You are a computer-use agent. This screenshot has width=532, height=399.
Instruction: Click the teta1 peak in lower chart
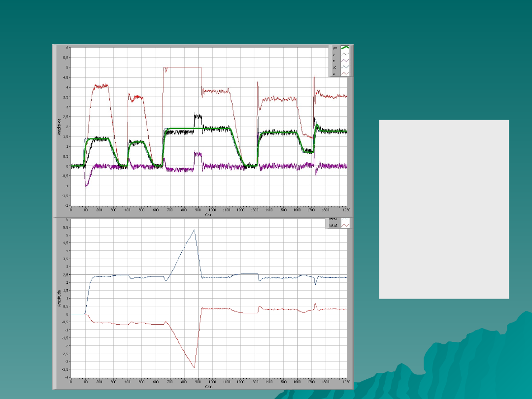point(194,230)
